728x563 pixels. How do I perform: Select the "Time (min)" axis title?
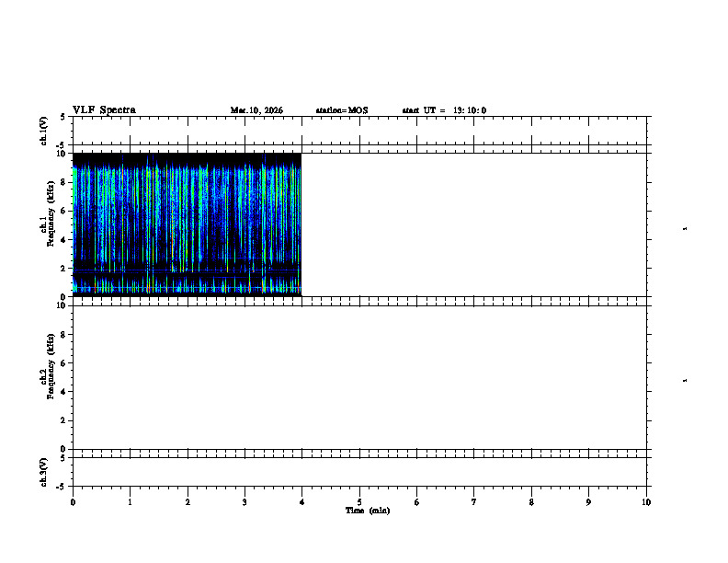pyautogui.click(x=368, y=511)
